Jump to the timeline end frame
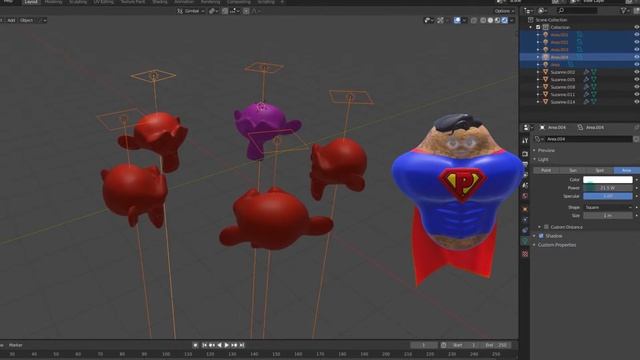 pyautogui.click(x=242, y=345)
